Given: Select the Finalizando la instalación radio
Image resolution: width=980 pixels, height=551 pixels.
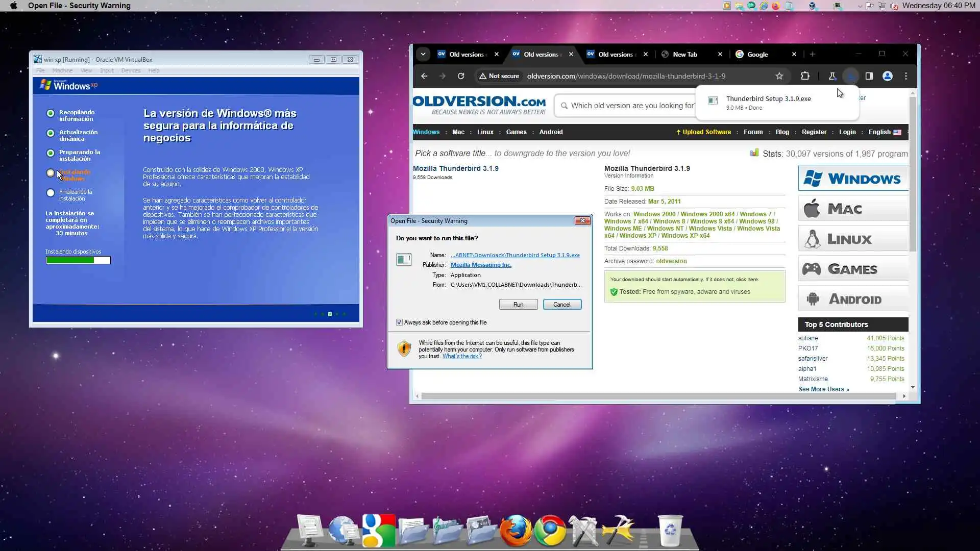Looking at the screenshot, I should (x=51, y=193).
